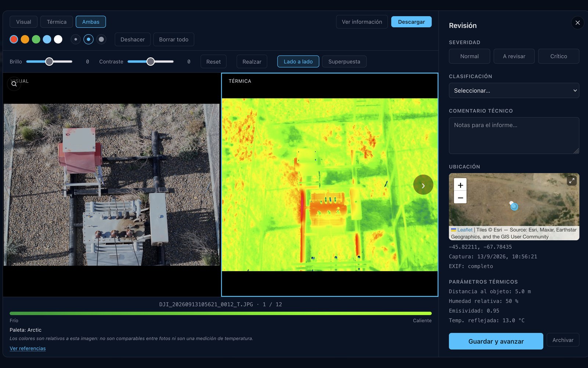Reset brightness and contrast
This screenshot has width=588, height=368.
(214, 61)
